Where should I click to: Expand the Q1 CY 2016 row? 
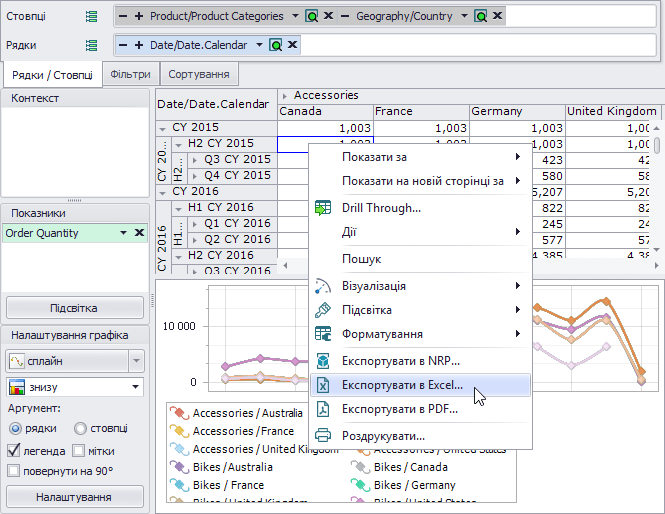click(x=195, y=224)
